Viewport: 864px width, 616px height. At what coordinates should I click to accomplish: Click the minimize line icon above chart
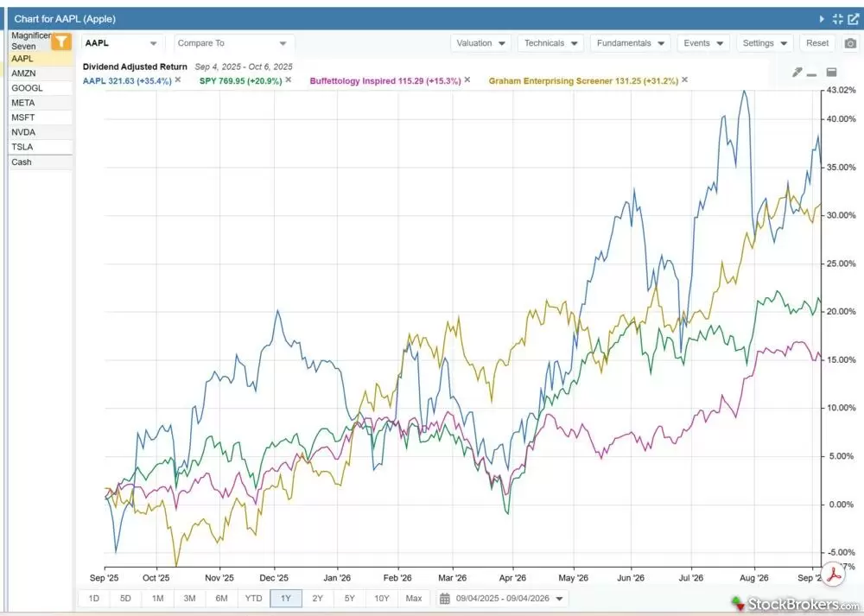point(811,74)
